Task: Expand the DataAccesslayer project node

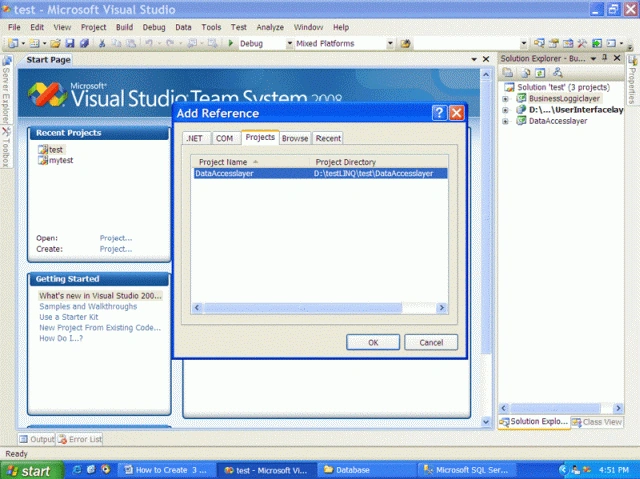Action: pos(505,121)
